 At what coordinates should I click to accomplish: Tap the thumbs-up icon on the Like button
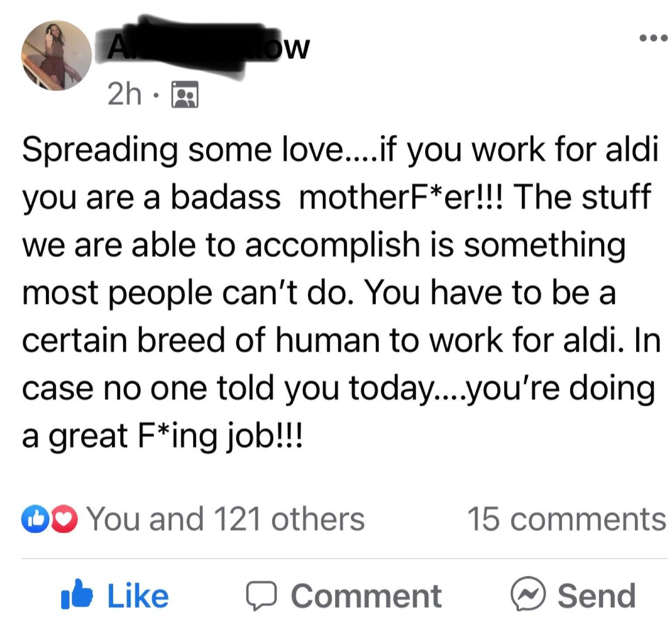[77, 594]
